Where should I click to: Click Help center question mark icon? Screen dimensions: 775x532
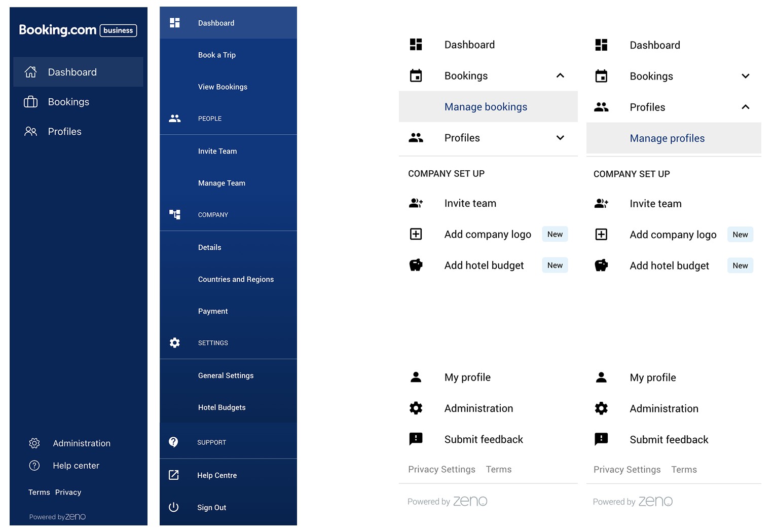click(34, 466)
